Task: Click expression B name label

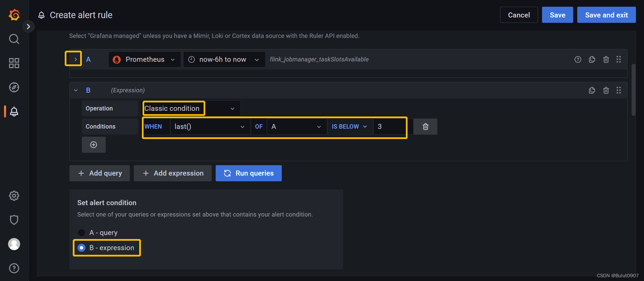Action: pyautogui.click(x=88, y=90)
